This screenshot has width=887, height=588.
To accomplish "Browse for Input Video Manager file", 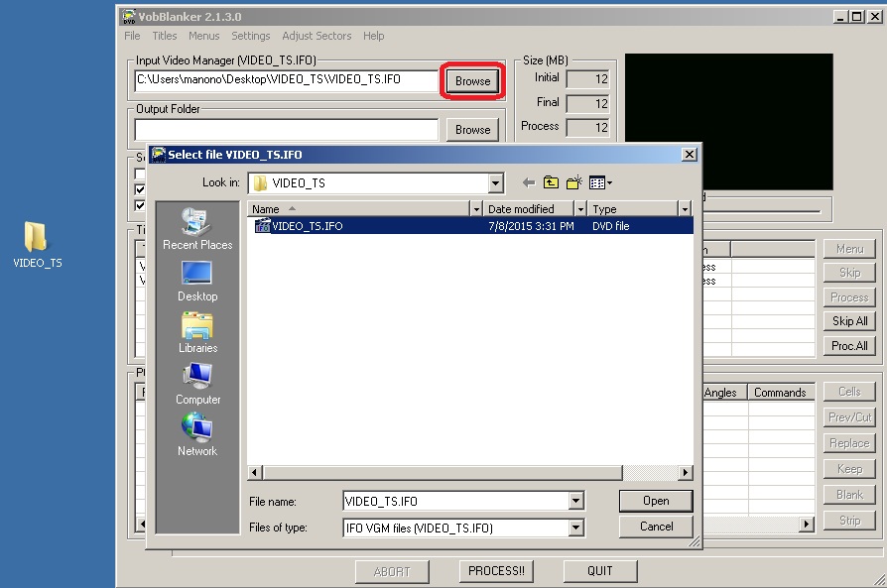I will coord(472,81).
